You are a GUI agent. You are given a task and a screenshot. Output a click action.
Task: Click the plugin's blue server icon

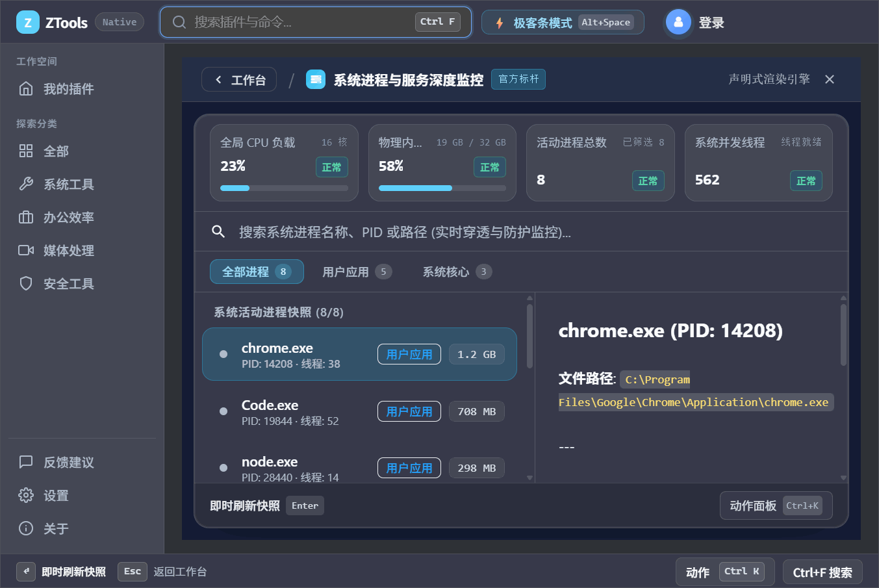316,79
